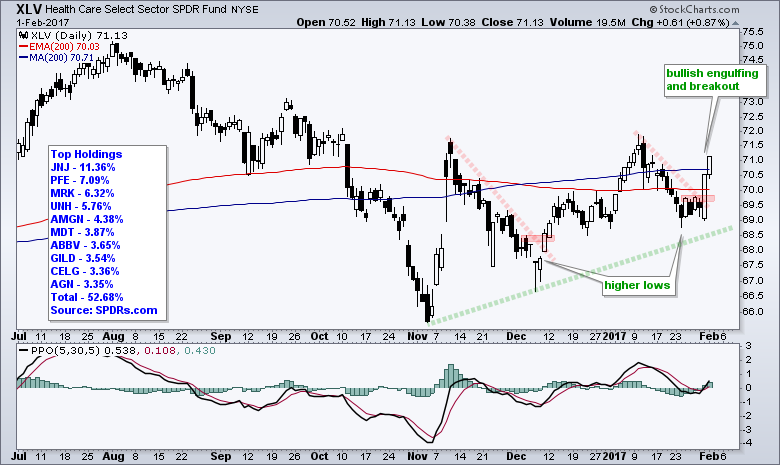
Task: Select the MRK - 6.32% holding row
Action: tap(82, 193)
